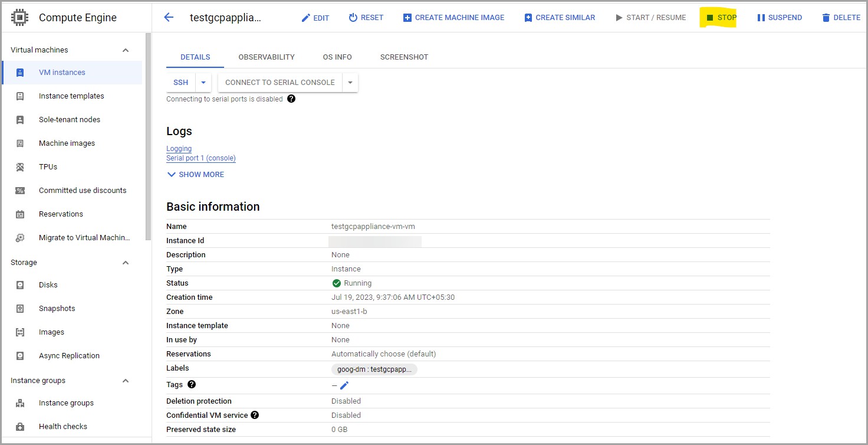Expand Show More under Logs
The width and height of the screenshot is (868, 445).
(x=195, y=175)
